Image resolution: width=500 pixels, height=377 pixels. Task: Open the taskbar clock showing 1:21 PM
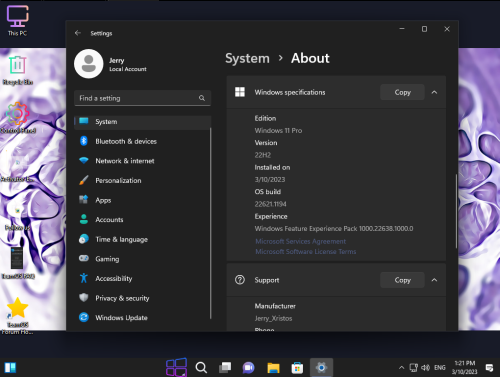point(465,367)
